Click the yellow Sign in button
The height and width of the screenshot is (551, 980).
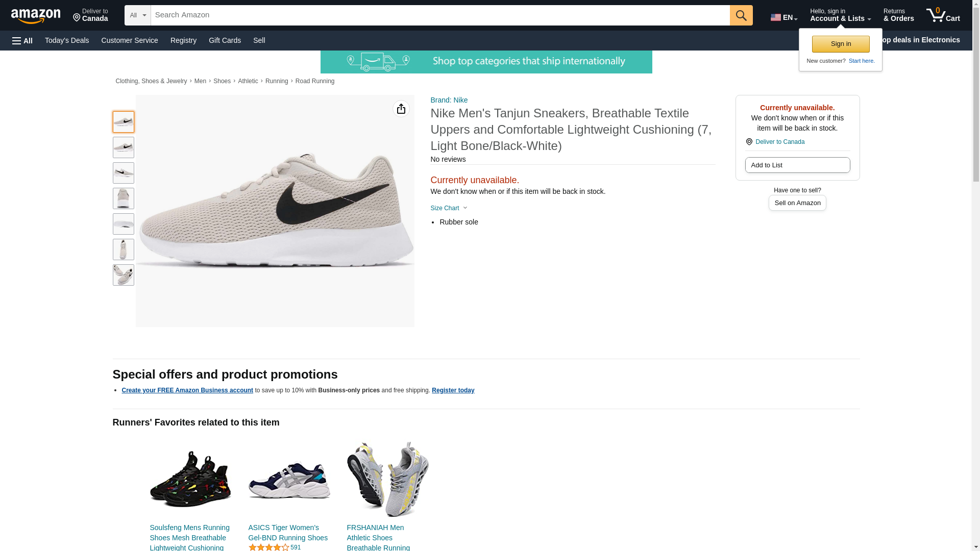[x=840, y=44]
